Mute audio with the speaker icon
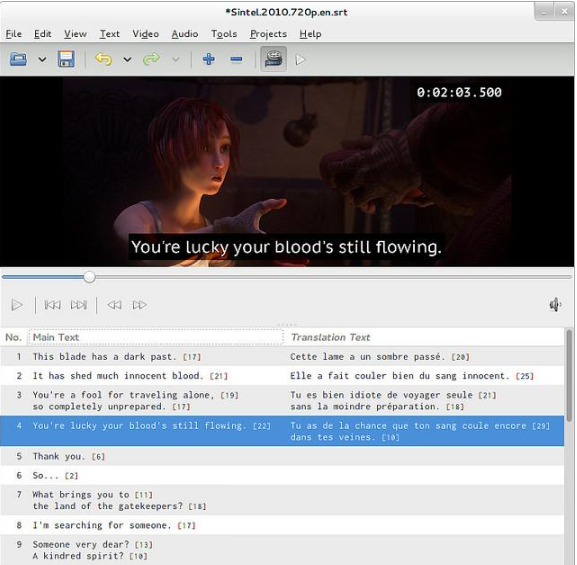 [x=555, y=305]
